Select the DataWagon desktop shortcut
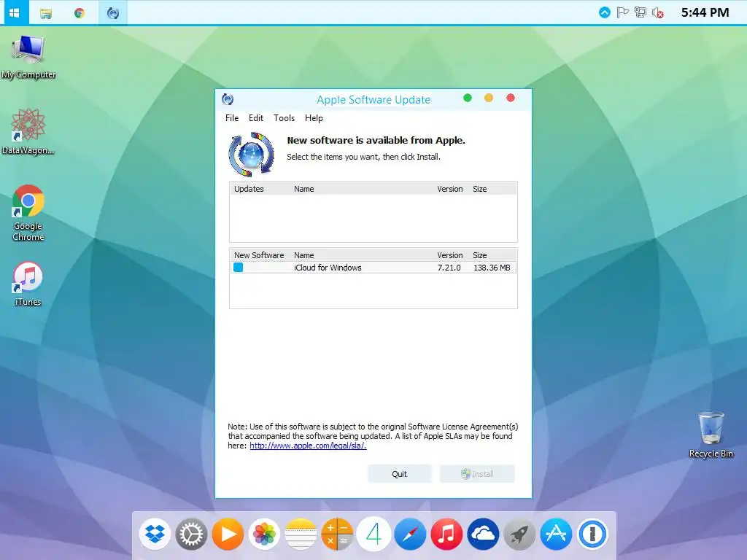 point(28,132)
